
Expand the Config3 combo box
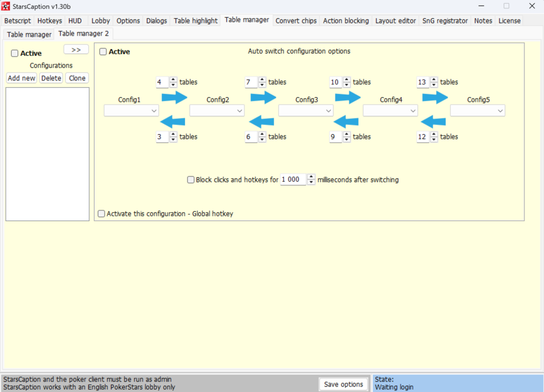[305, 110]
